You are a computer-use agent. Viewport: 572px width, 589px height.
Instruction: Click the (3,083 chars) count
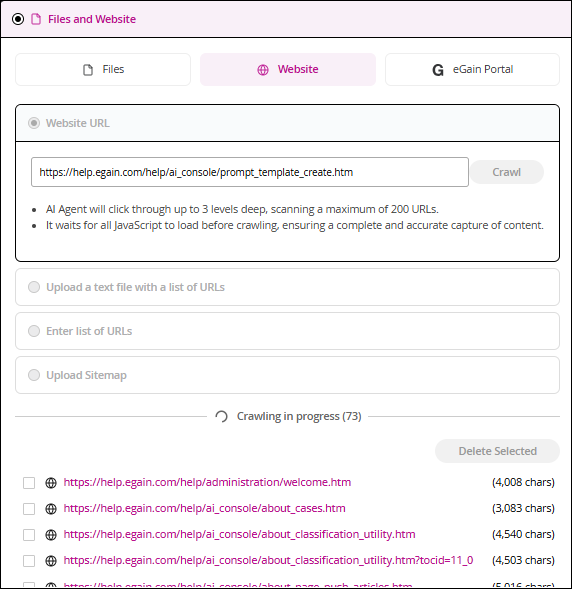pyautogui.click(x=523, y=508)
